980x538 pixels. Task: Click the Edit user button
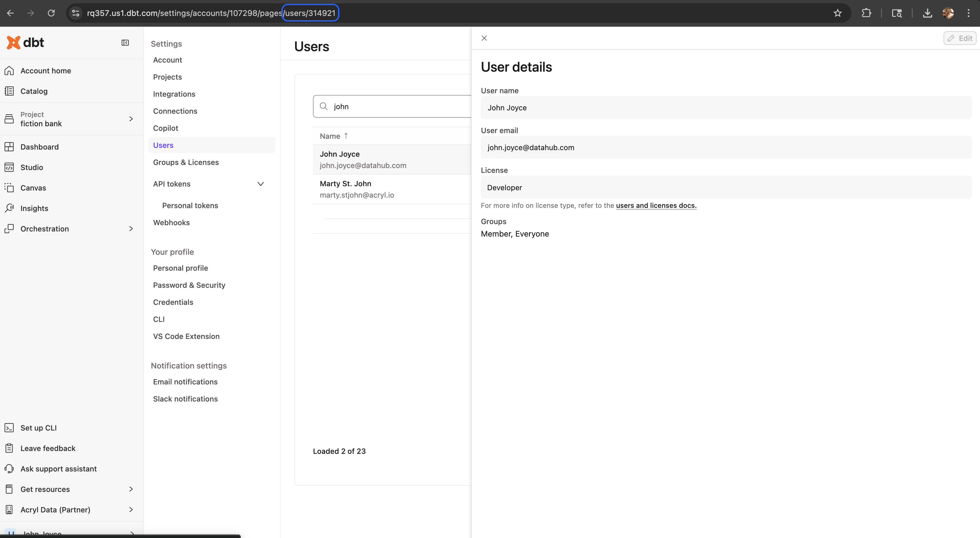(x=960, y=38)
